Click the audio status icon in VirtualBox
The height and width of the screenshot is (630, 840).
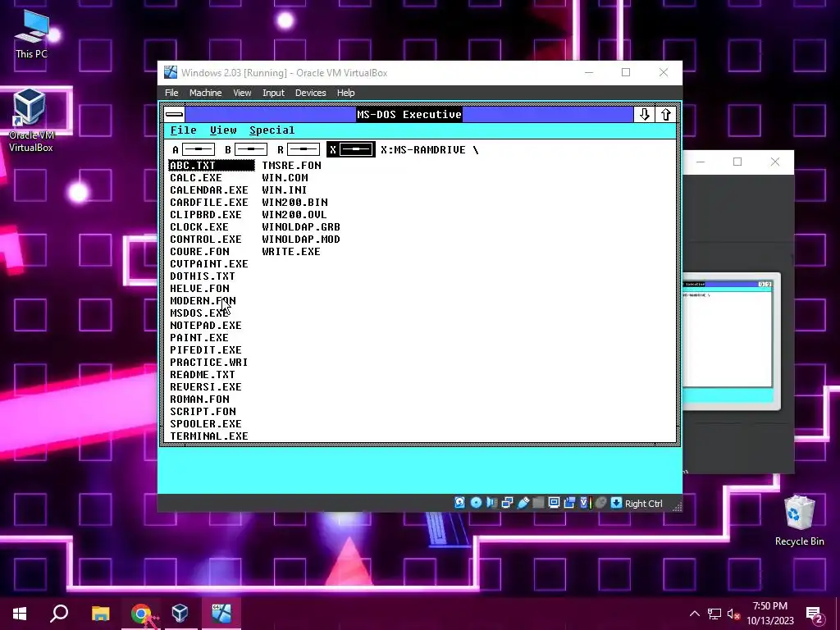pos(491,503)
